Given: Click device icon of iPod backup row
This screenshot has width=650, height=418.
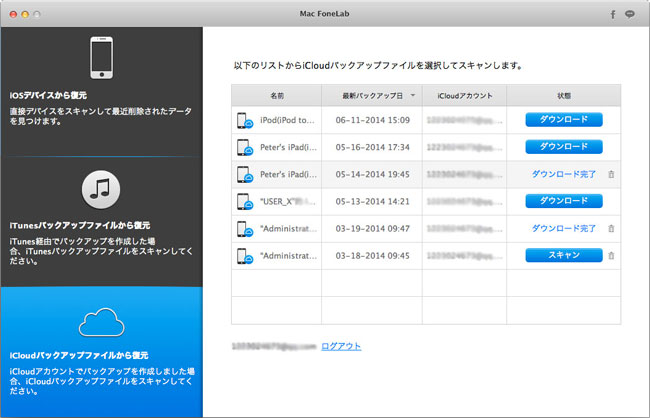Looking at the screenshot, I should tap(245, 120).
